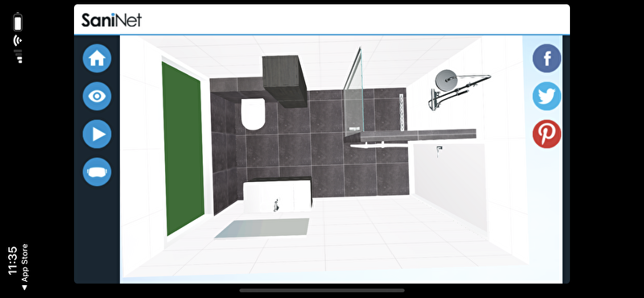The image size is (644, 298).
Task: Select the grey bath mat
Action: pos(262,228)
